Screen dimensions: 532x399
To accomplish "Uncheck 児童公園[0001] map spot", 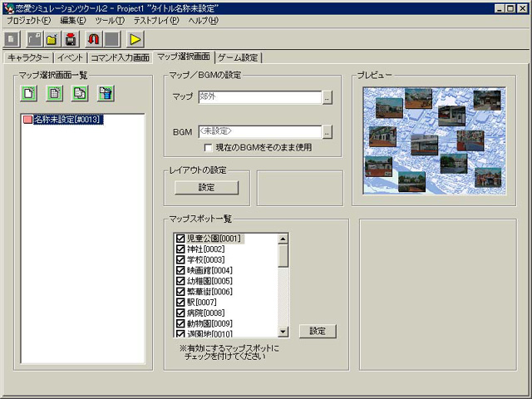I will tap(180, 239).
